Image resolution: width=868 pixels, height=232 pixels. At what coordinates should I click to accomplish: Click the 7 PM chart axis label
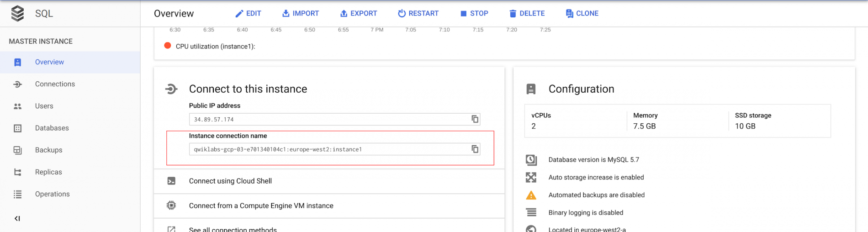[x=377, y=30]
